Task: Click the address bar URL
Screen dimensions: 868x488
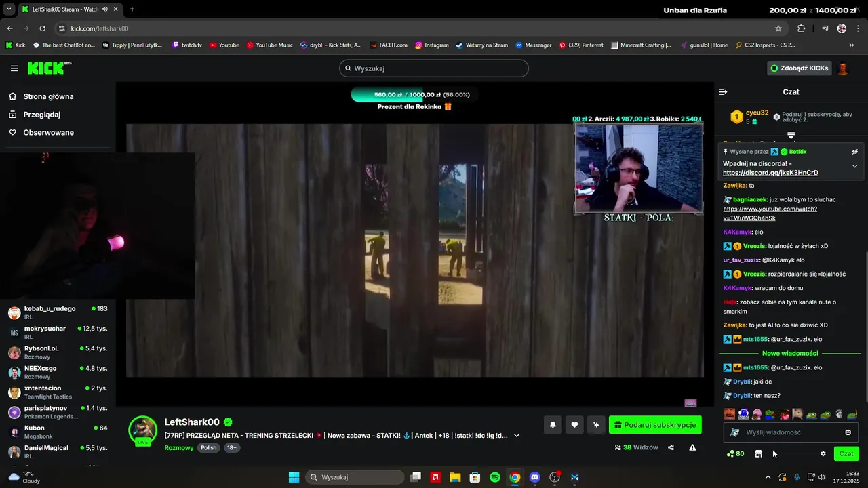Action: pos(100,28)
